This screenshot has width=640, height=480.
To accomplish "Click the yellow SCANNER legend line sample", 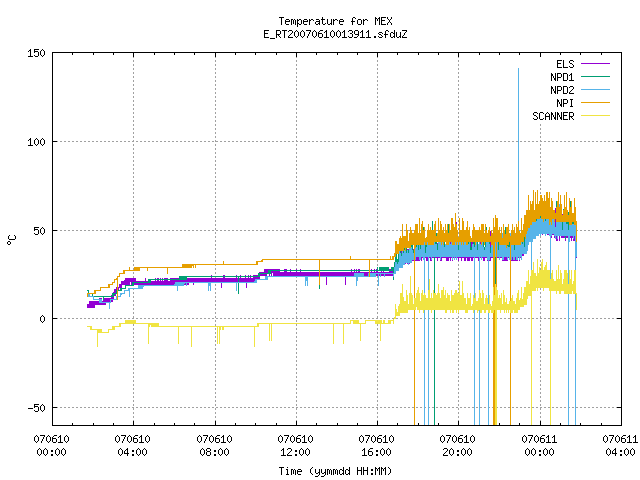I will (x=596, y=116).
